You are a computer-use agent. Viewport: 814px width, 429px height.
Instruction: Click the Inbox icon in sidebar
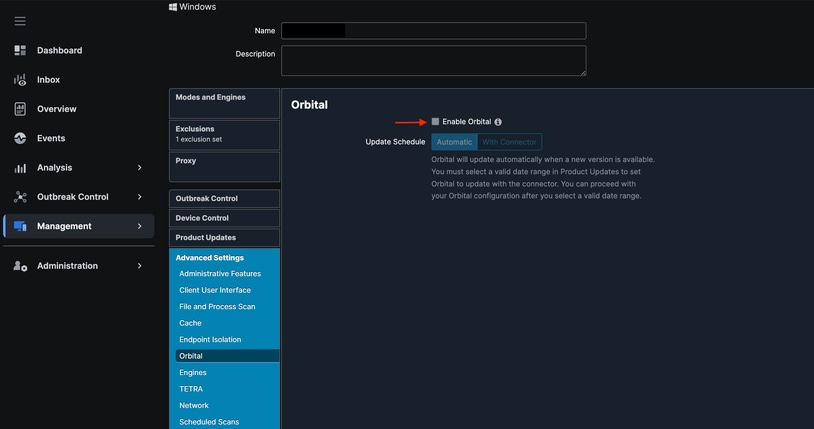(x=20, y=80)
